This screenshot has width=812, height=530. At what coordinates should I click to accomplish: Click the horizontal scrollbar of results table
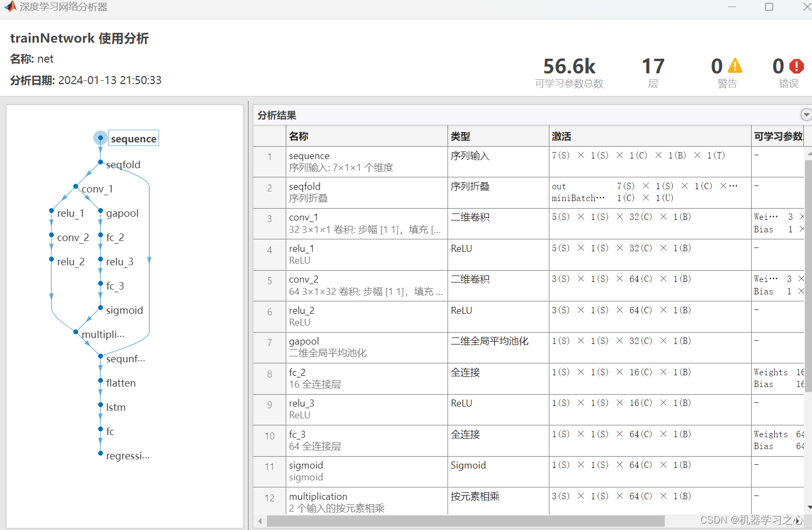[x=466, y=521]
